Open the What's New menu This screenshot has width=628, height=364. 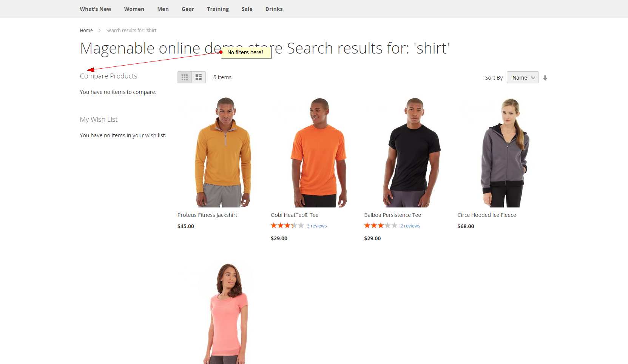96,9
